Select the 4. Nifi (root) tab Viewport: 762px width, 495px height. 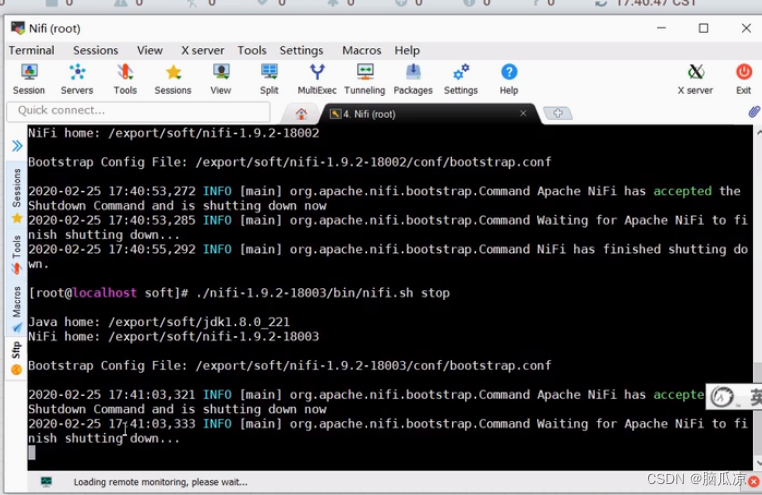coord(369,114)
